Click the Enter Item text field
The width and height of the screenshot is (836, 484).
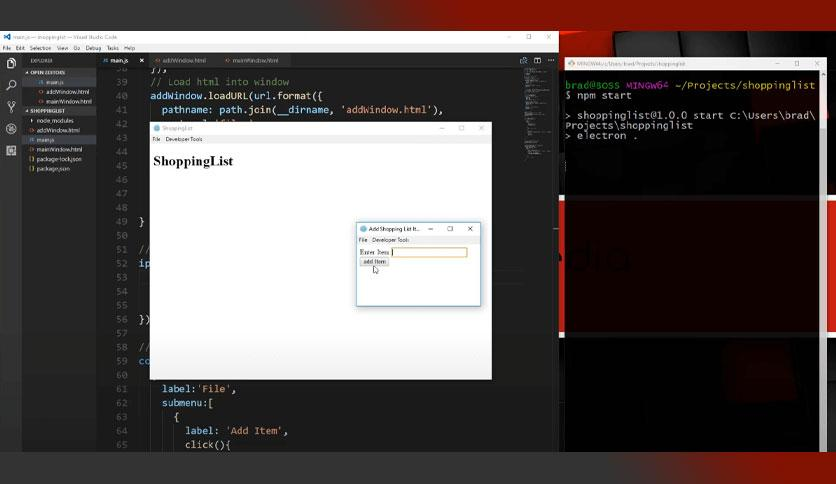(x=429, y=252)
